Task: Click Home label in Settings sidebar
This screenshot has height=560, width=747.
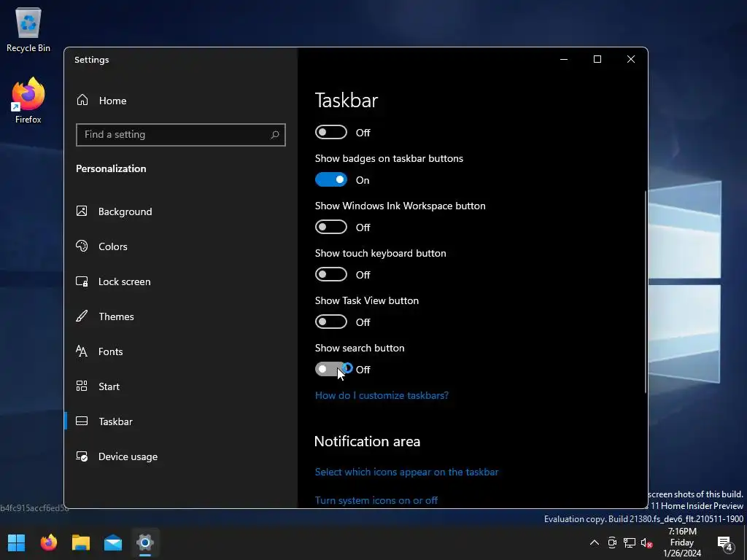Action: pyautogui.click(x=112, y=101)
